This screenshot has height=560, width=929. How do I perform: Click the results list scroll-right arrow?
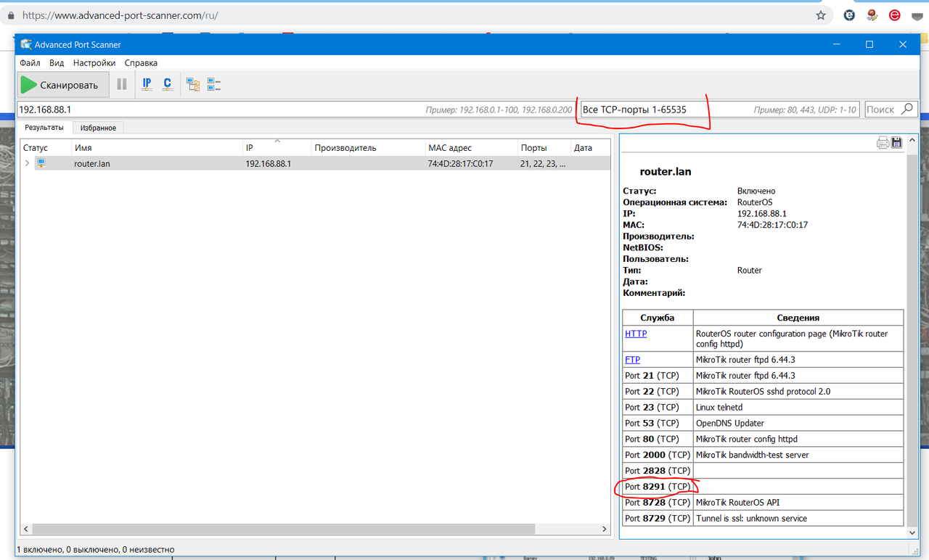click(x=604, y=530)
